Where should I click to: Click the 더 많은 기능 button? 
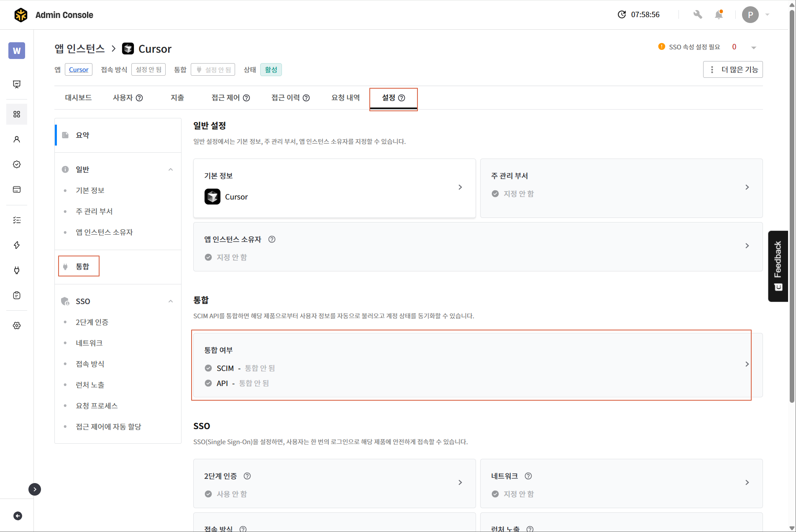733,69
